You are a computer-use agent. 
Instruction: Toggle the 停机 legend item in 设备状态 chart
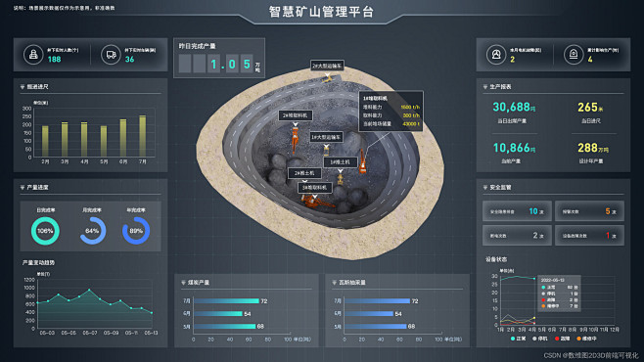coord(540,339)
